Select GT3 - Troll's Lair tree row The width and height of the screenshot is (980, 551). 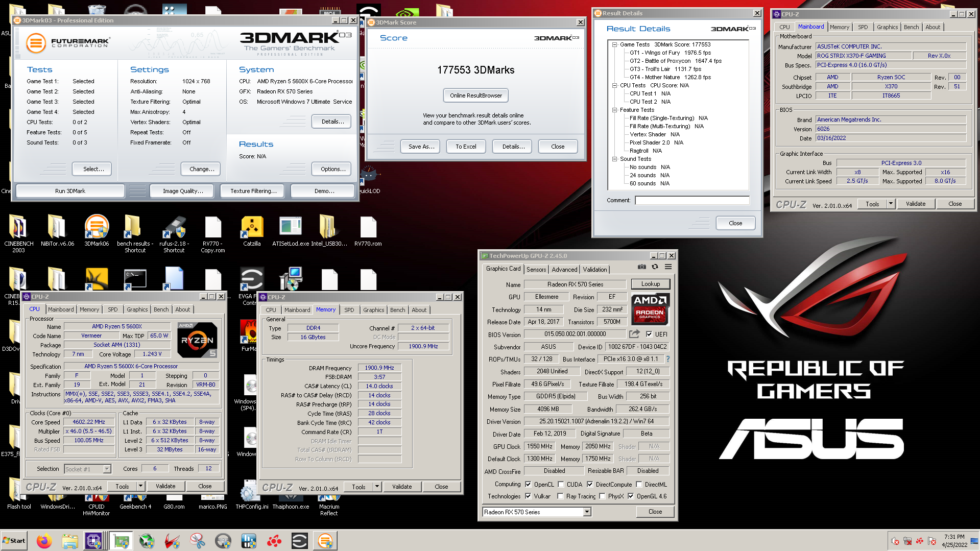point(665,69)
